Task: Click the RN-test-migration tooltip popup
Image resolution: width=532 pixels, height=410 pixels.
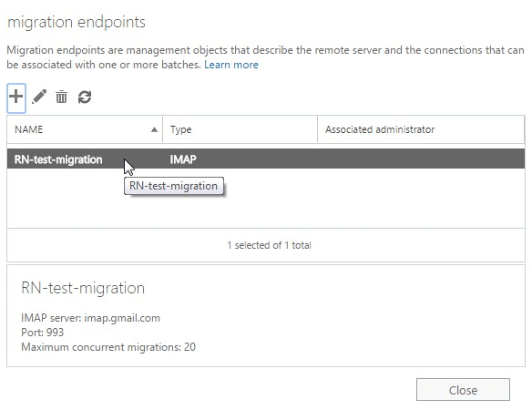Action: pyautogui.click(x=174, y=186)
